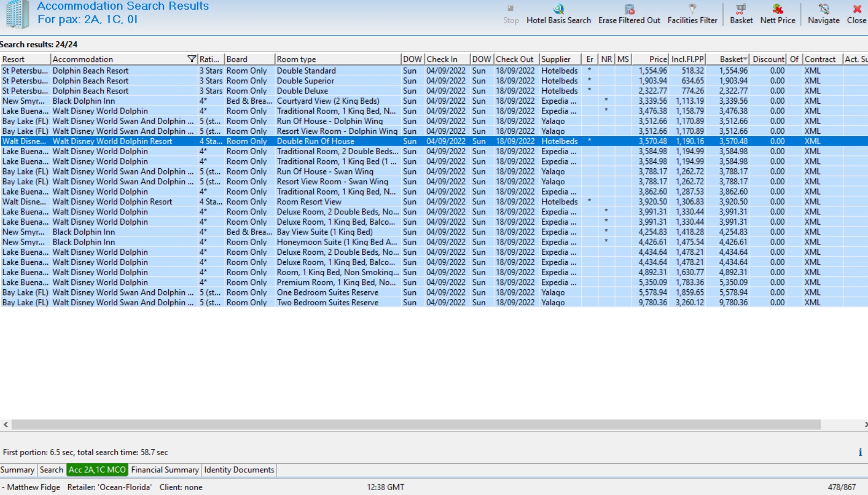
Task: Click the 12:38 GMT clock in status bar
Action: 386,487
